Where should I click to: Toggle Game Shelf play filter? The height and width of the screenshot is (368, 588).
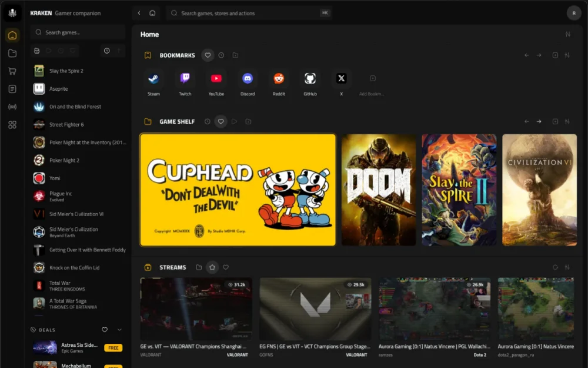click(235, 122)
